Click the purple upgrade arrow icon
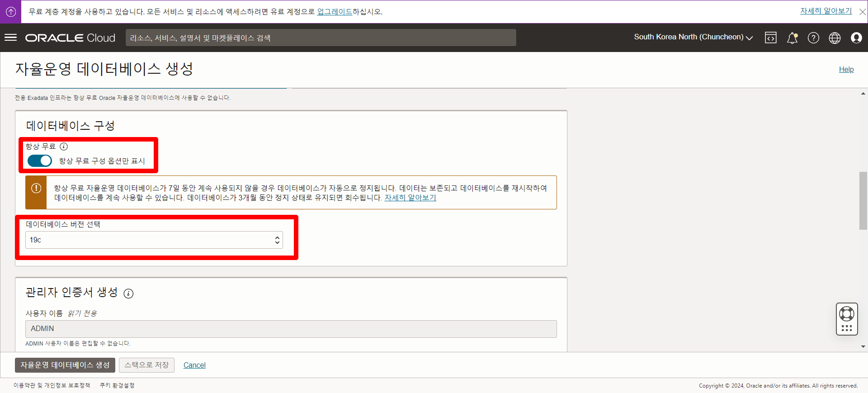 (x=11, y=12)
